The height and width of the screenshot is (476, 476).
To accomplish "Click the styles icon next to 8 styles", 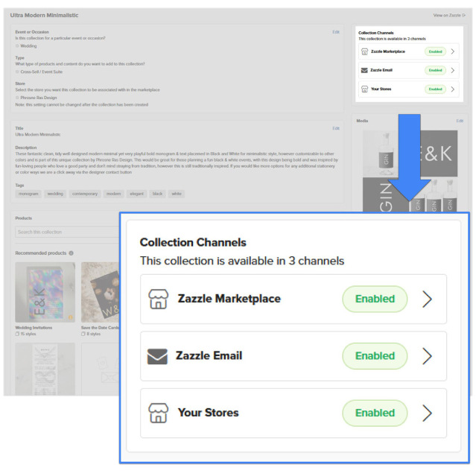I will click(x=83, y=334).
